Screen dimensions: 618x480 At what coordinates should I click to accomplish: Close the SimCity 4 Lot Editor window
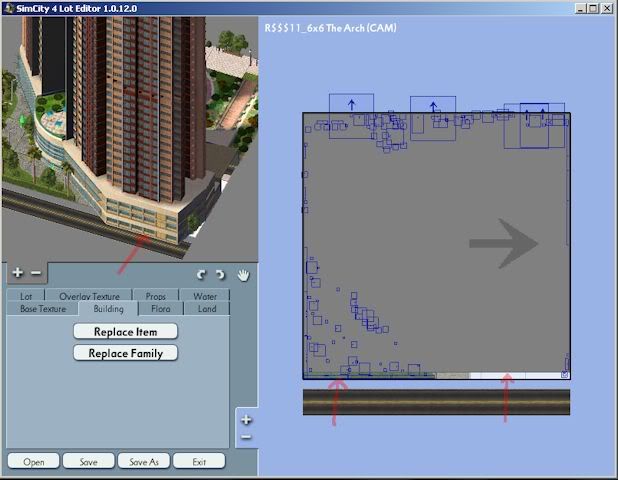coord(607,8)
